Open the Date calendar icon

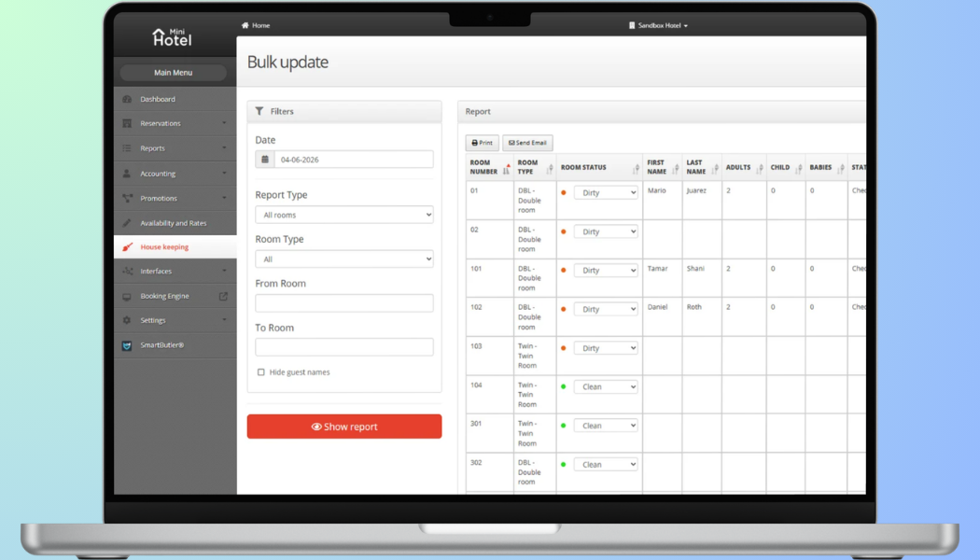click(x=265, y=160)
